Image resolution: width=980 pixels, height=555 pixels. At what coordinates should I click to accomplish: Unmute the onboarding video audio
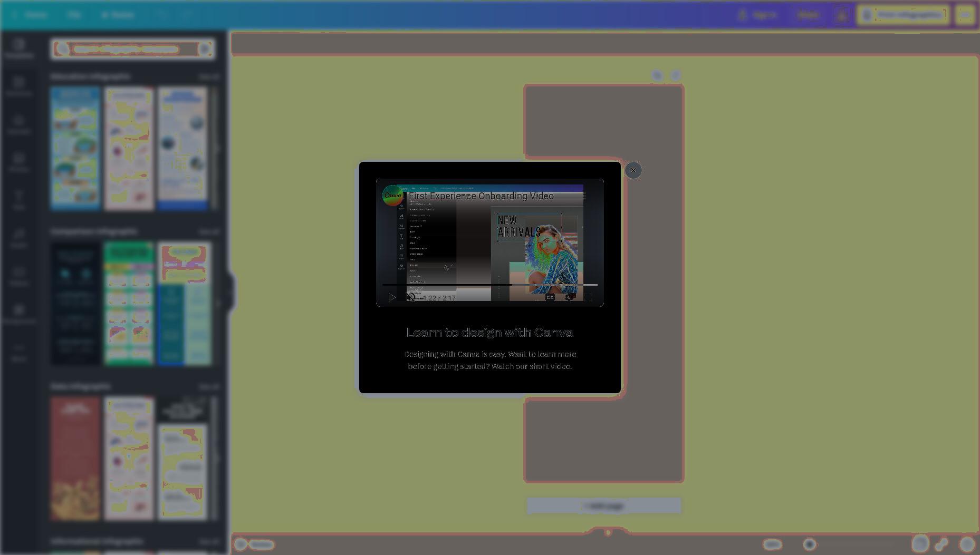click(x=410, y=298)
